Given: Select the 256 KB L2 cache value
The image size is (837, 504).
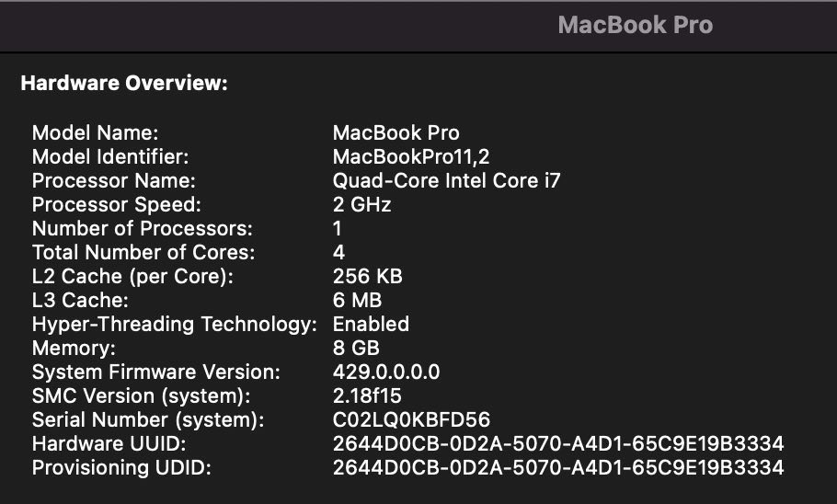Looking at the screenshot, I should 367,277.
